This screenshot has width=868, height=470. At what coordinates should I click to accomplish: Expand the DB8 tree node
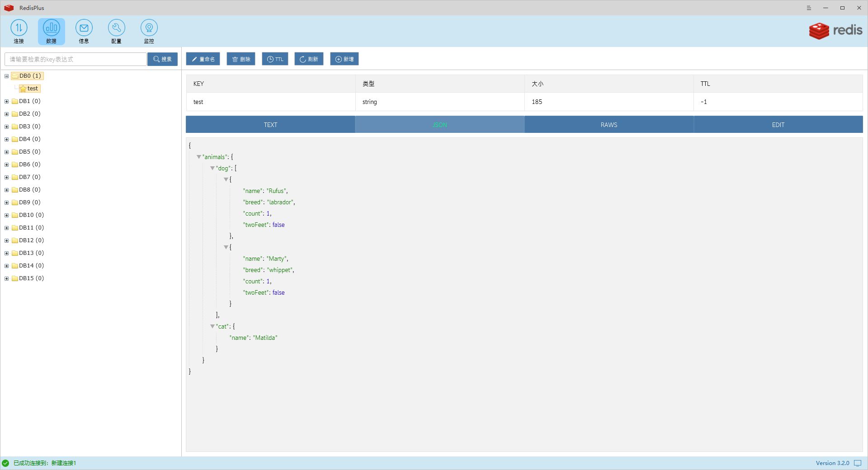pyautogui.click(x=7, y=190)
